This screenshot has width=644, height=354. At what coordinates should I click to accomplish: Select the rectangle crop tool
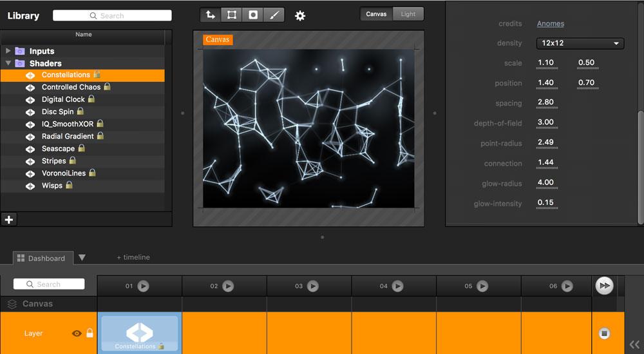tap(232, 15)
